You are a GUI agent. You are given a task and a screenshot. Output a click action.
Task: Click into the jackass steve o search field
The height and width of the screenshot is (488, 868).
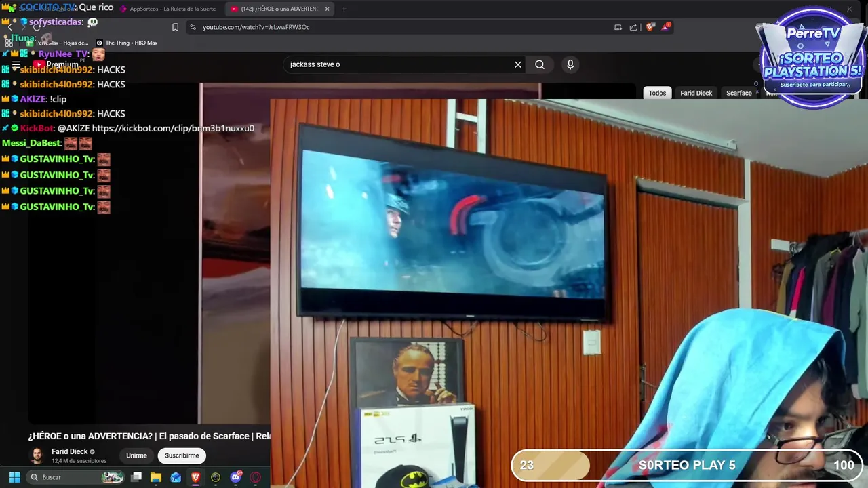click(397, 64)
